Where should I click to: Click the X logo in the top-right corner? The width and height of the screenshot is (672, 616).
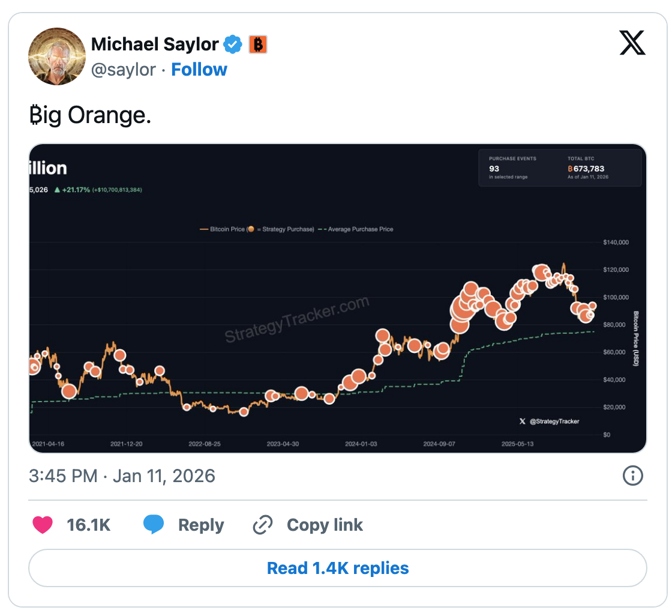click(x=632, y=43)
